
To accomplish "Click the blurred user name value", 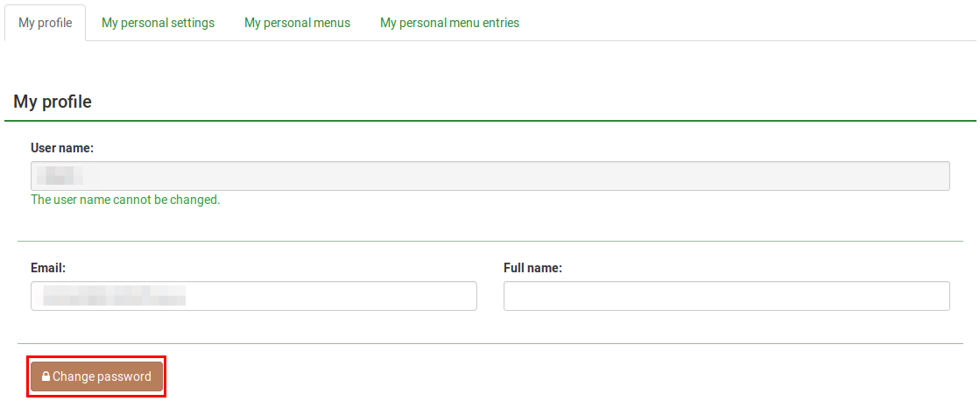I will click(64, 176).
